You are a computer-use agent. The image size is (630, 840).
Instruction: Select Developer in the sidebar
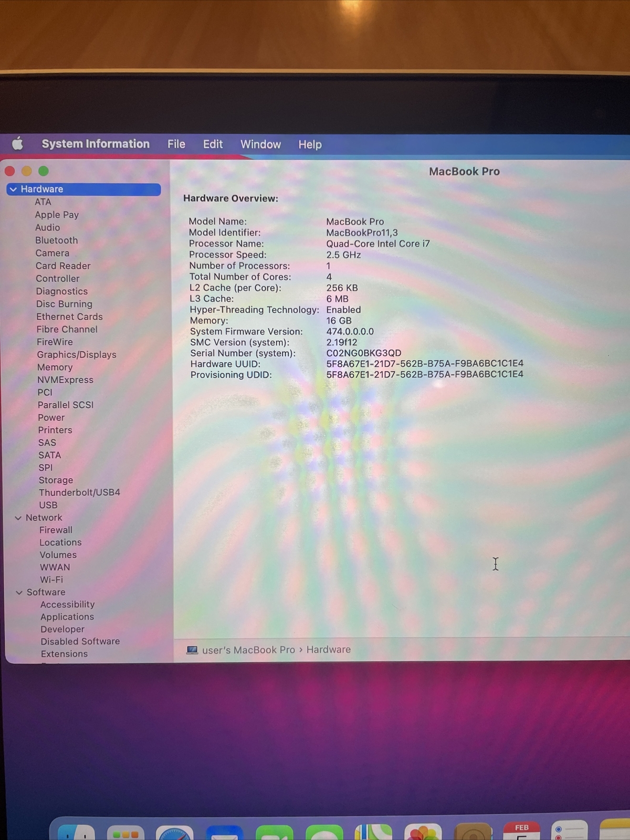[62, 629]
